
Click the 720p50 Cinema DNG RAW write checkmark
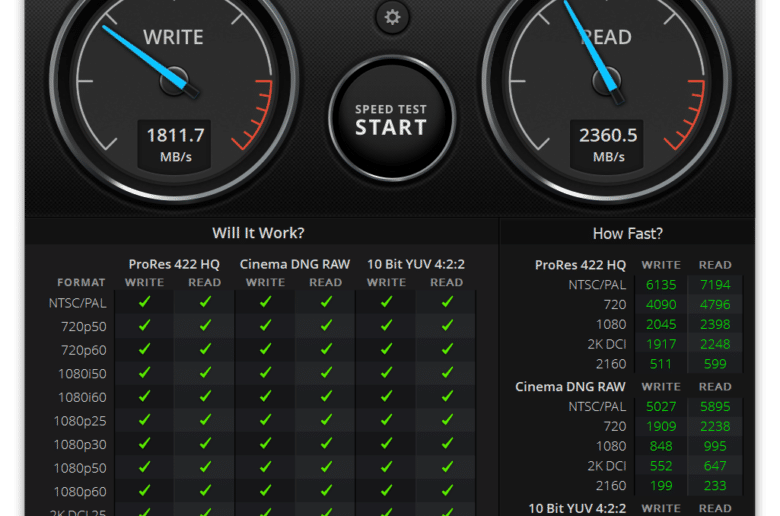point(266,325)
